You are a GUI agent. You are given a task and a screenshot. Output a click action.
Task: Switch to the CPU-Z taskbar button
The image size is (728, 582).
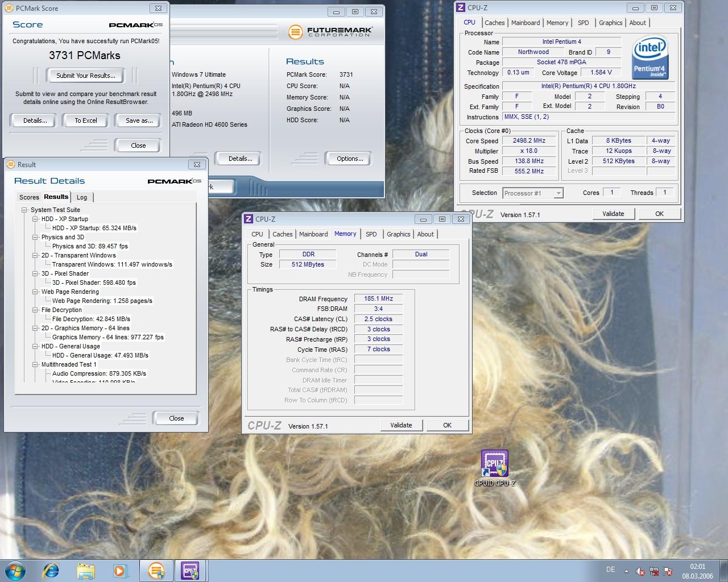(x=190, y=570)
